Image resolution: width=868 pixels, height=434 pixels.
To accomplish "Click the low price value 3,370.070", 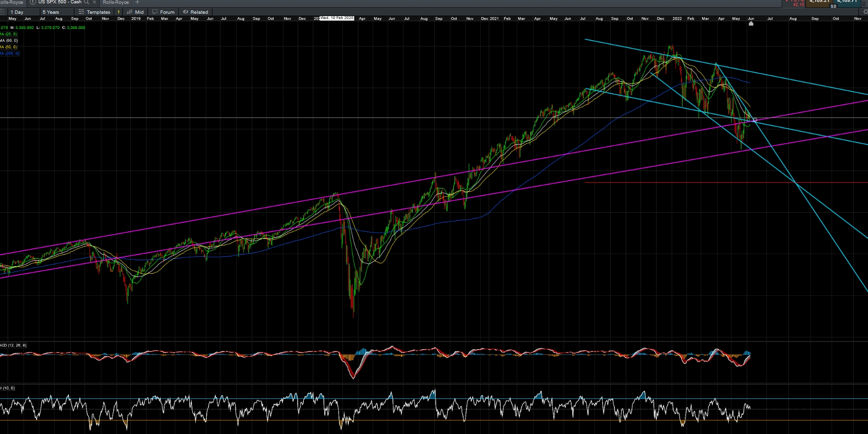I will tap(50, 27).
